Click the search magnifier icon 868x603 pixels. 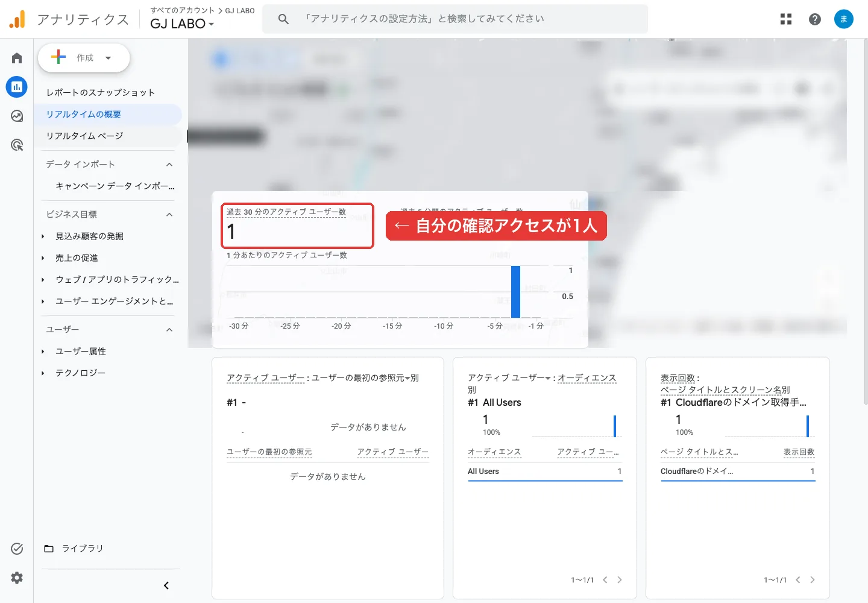283,19
